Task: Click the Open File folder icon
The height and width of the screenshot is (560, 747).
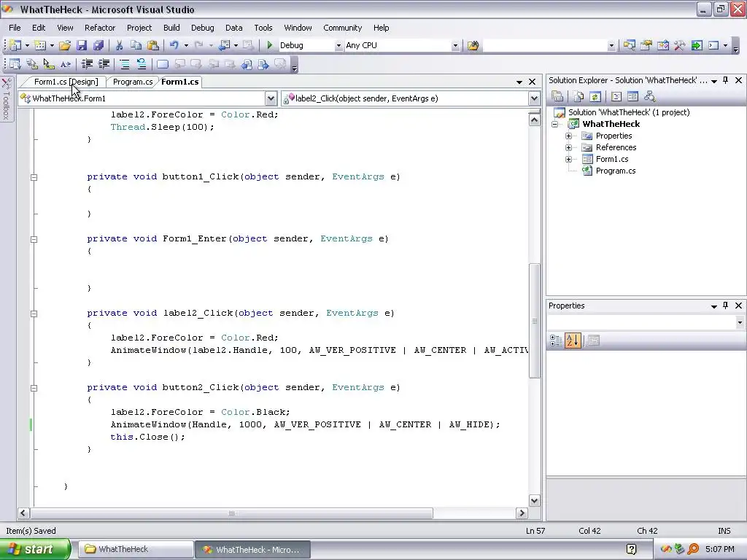Action: click(65, 45)
